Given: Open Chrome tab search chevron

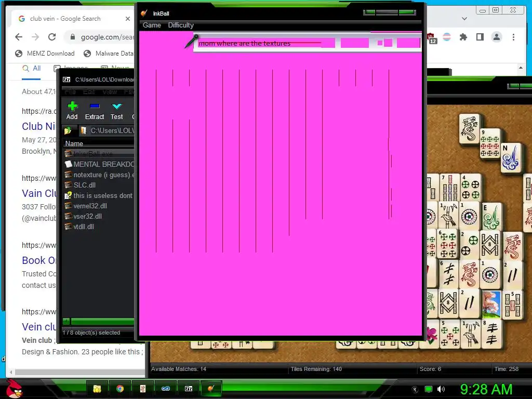Looking at the screenshot, I should [464, 19].
